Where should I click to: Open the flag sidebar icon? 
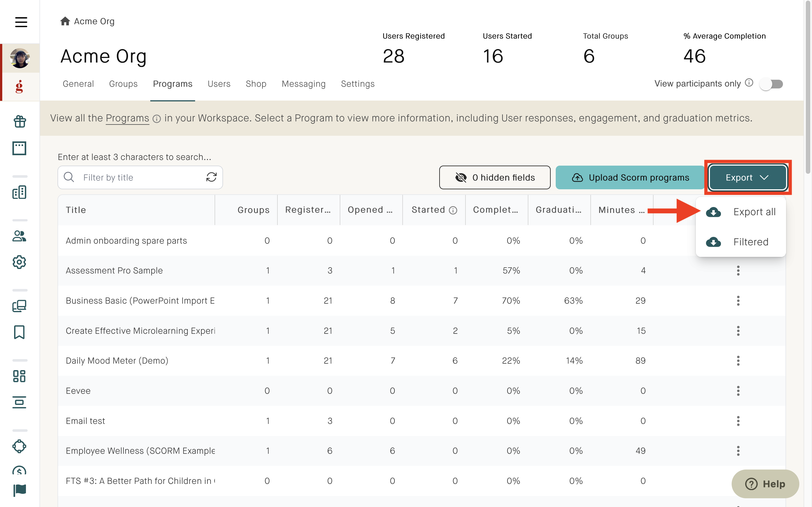19,490
